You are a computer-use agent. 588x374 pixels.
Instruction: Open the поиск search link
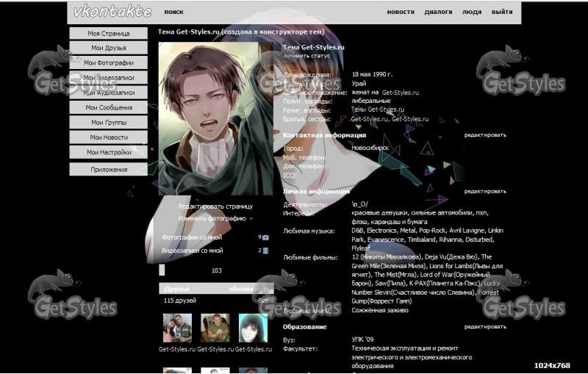[173, 12]
